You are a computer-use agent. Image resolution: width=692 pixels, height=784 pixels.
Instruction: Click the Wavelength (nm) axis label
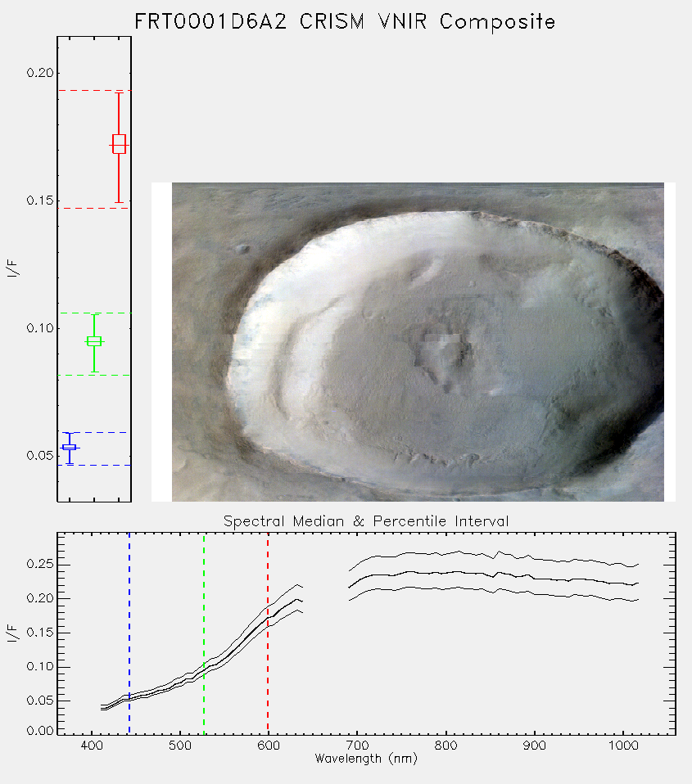click(366, 759)
